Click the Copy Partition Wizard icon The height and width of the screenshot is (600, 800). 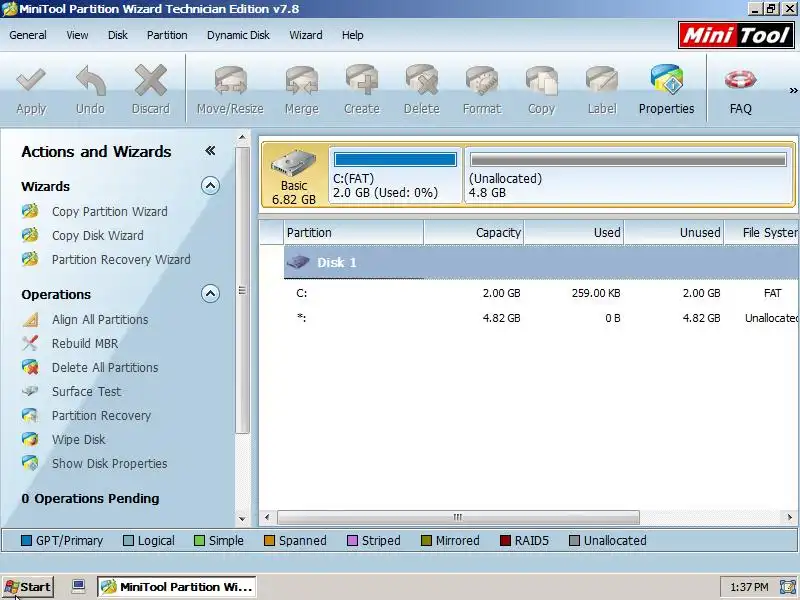click(30, 211)
